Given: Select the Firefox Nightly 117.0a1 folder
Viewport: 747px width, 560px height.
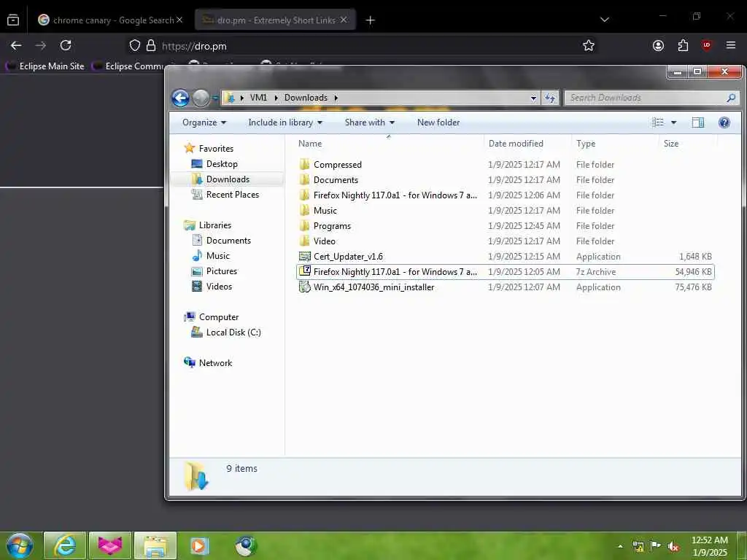Looking at the screenshot, I should coord(505,195).
